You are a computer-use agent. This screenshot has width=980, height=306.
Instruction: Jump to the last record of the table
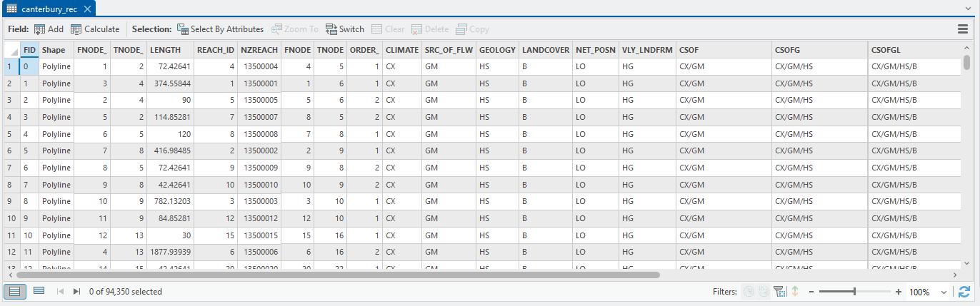pos(76,291)
